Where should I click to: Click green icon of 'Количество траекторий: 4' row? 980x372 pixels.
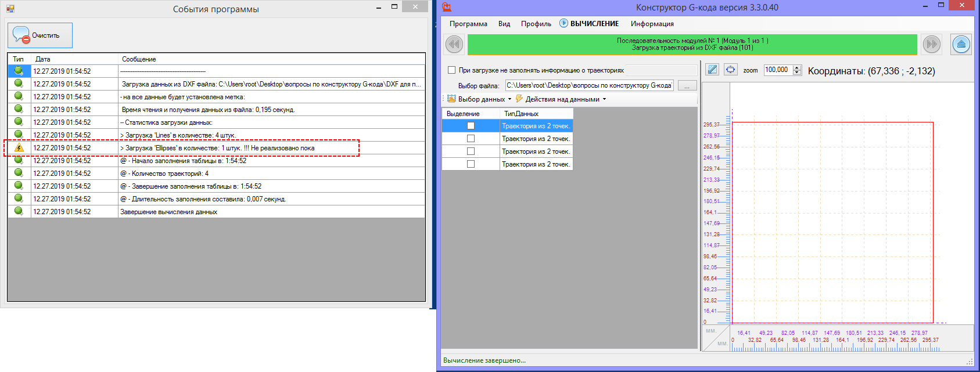19,173
